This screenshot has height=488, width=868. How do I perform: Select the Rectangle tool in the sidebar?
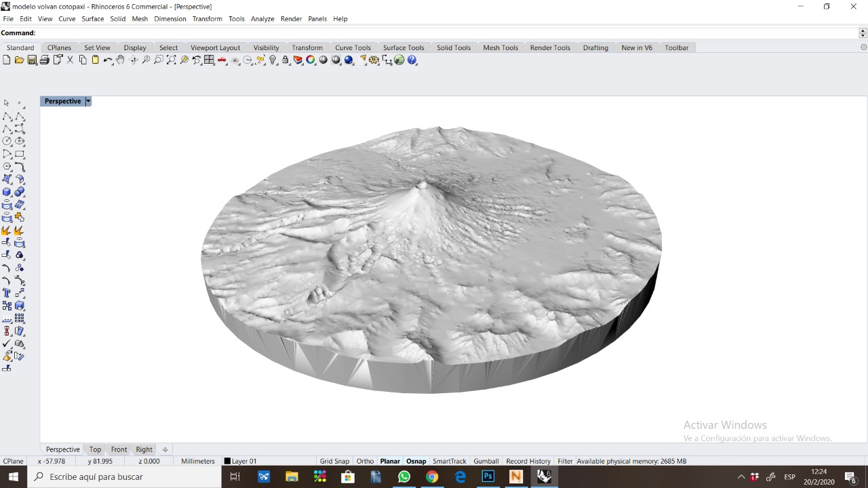(x=20, y=154)
